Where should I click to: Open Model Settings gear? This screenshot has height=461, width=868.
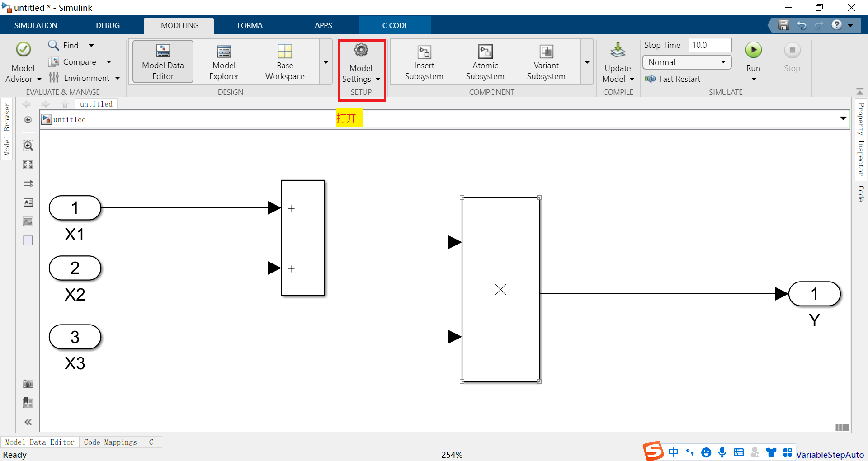361,50
